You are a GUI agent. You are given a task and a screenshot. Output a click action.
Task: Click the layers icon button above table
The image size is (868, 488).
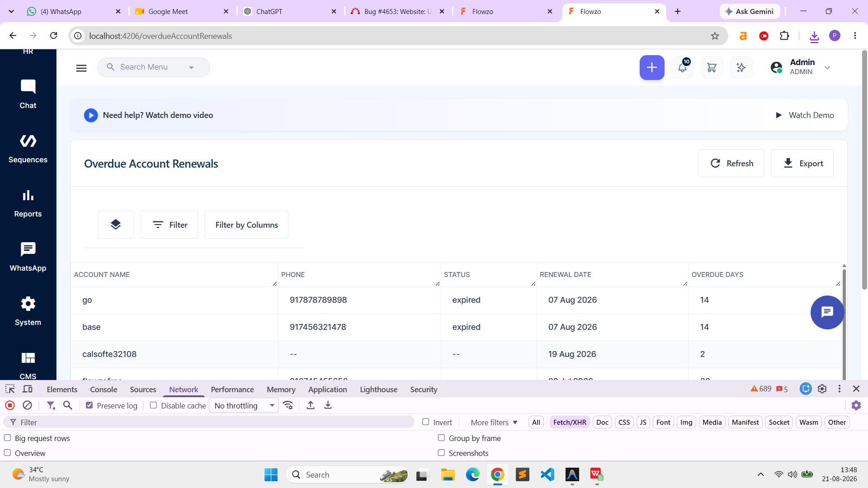(x=116, y=225)
